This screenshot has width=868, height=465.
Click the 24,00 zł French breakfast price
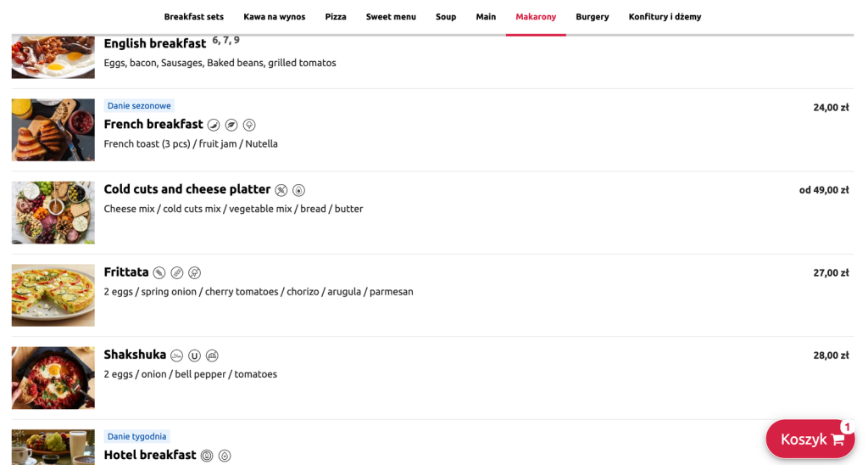[831, 108]
